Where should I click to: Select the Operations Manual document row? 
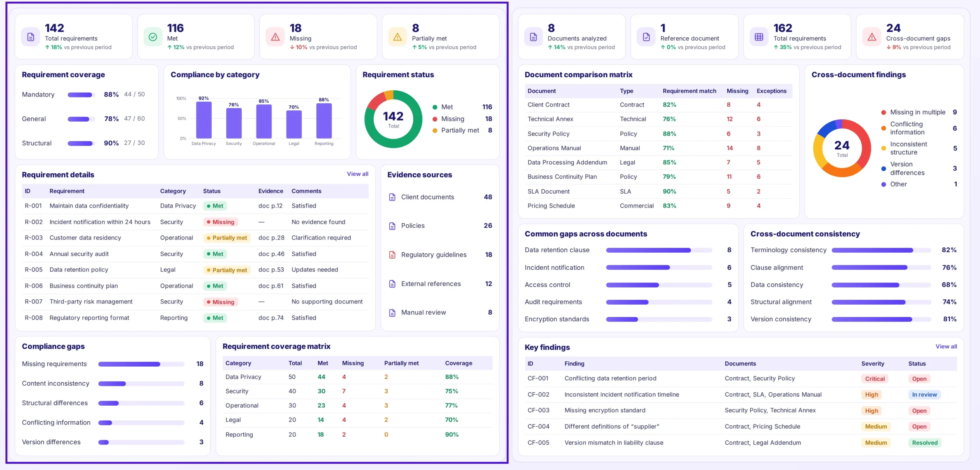(x=658, y=148)
